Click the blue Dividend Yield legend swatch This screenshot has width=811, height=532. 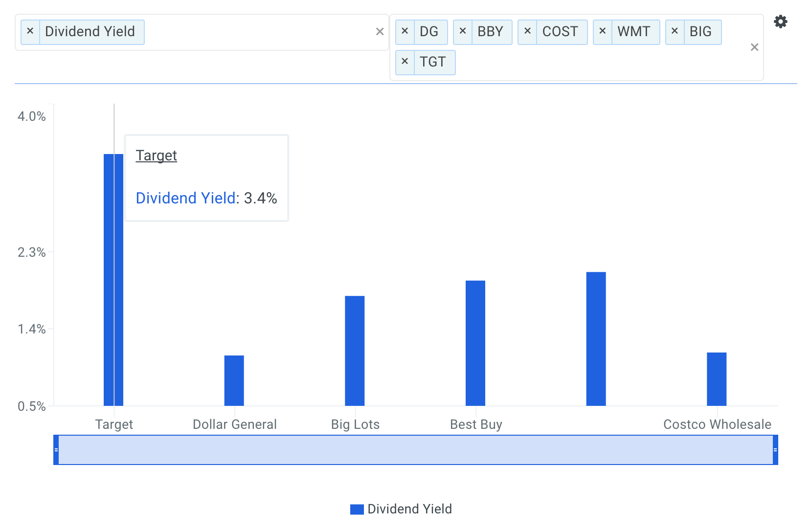click(x=357, y=510)
